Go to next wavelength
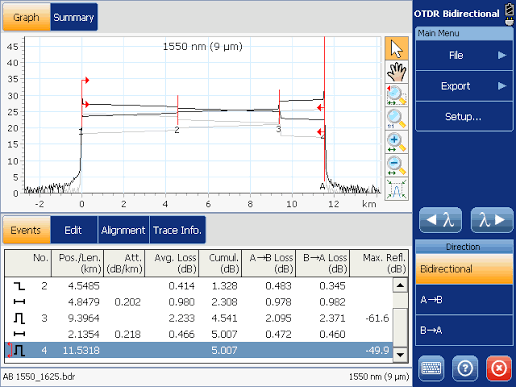This screenshot has height=387, width=516. pyautogui.click(x=492, y=220)
